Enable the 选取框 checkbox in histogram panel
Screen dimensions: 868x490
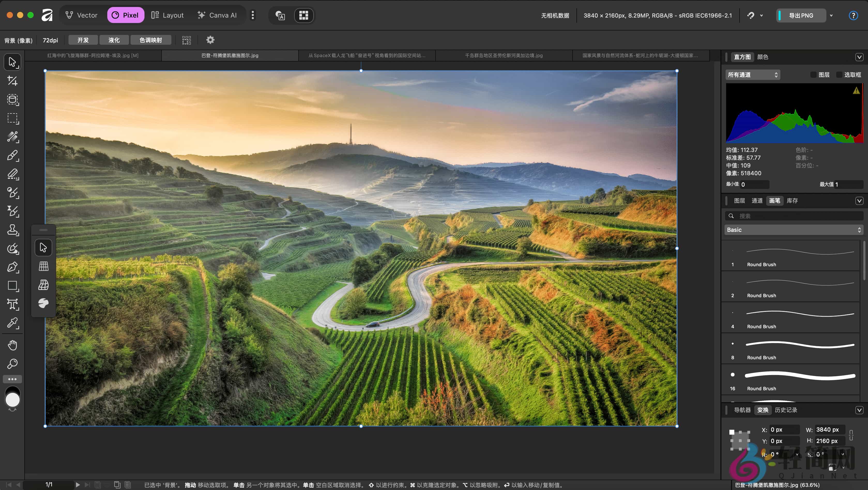(x=839, y=75)
